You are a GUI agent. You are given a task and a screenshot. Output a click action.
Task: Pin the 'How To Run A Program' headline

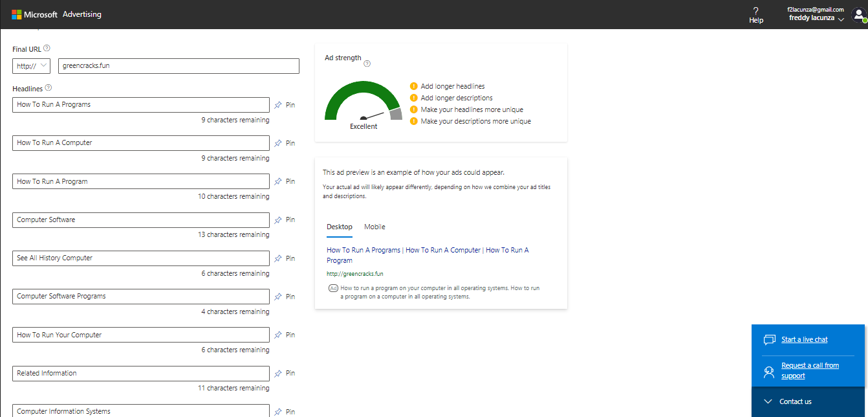pos(285,181)
